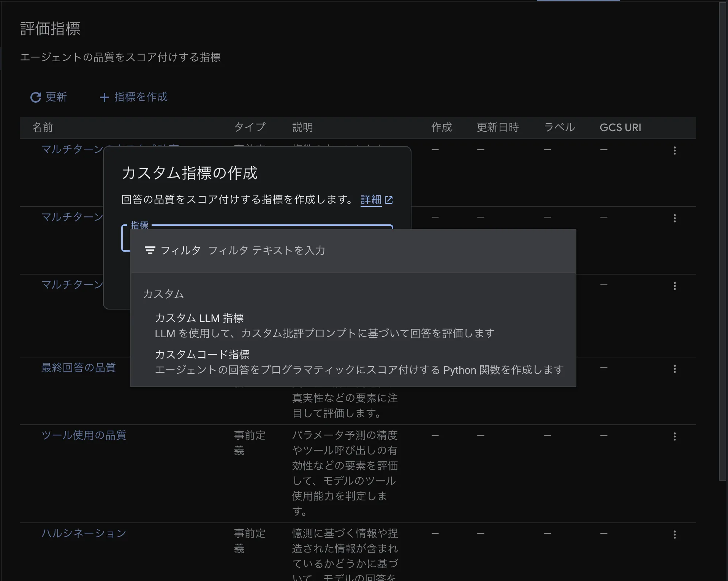
Task: Click the ラベル column header
Action: click(559, 127)
